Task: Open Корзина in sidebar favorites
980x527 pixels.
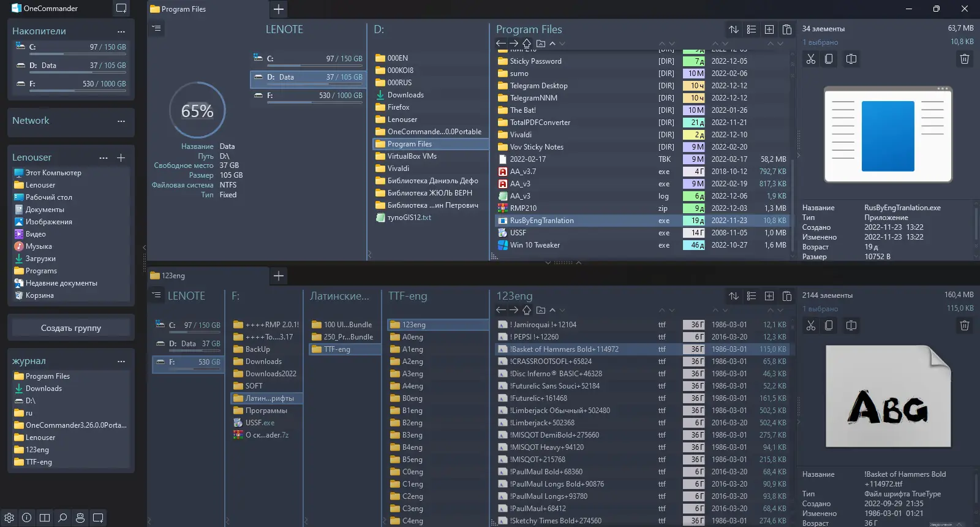Action: click(40, 295)
